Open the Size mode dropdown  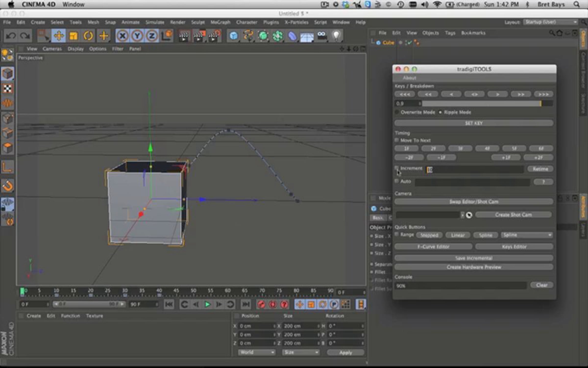tap(301, 352)
